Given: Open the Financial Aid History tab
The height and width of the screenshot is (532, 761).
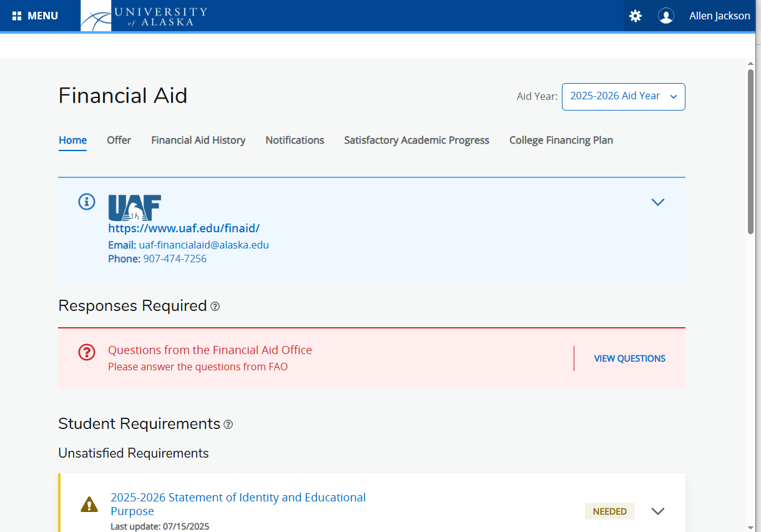Looking at the screenshot, I should (x=199, y=140).
